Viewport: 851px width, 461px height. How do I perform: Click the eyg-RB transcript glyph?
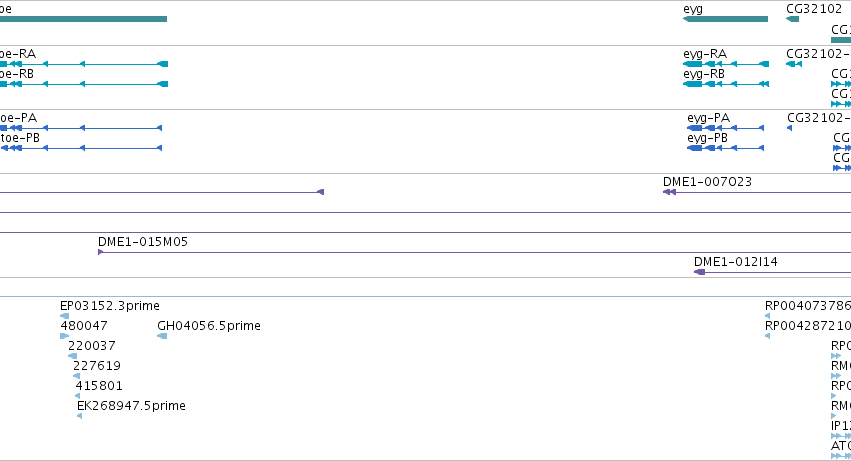point(726,84)
